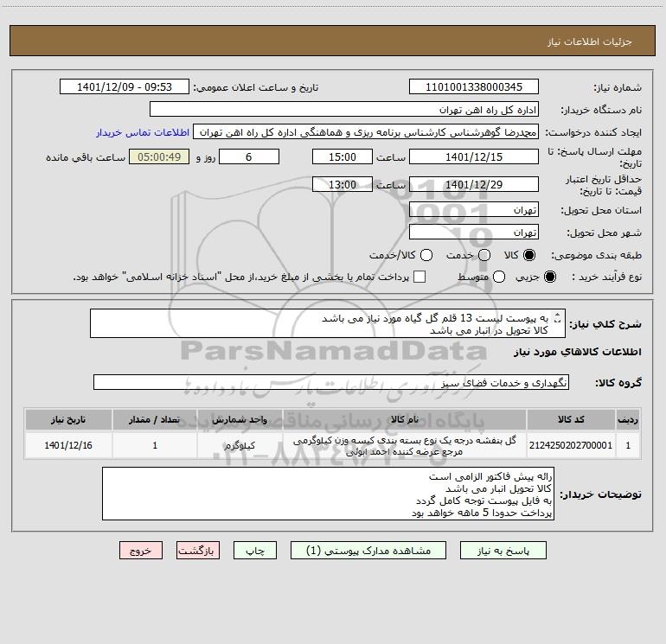
Task: Click the need date cell 1401/12/16
Action: (68, 445)
